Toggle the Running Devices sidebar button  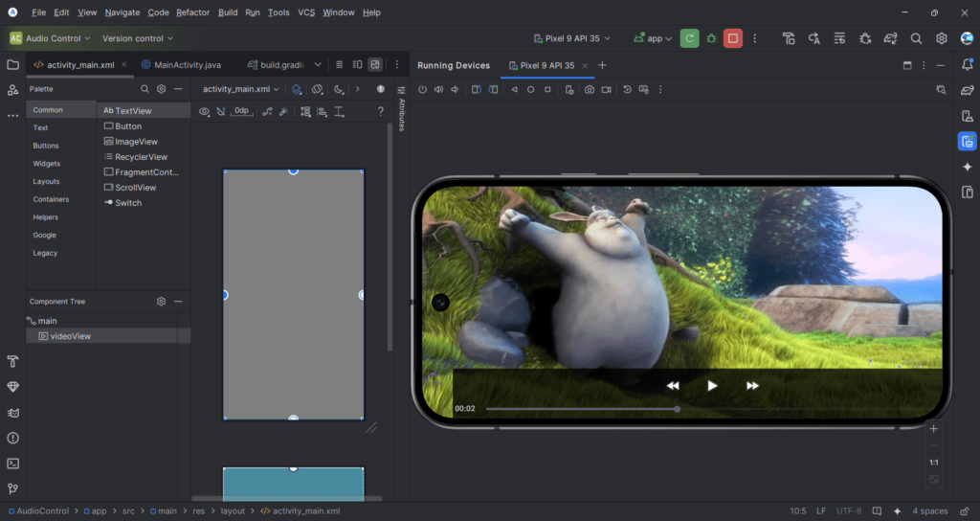pyautogui.click(x=967, y=142)
